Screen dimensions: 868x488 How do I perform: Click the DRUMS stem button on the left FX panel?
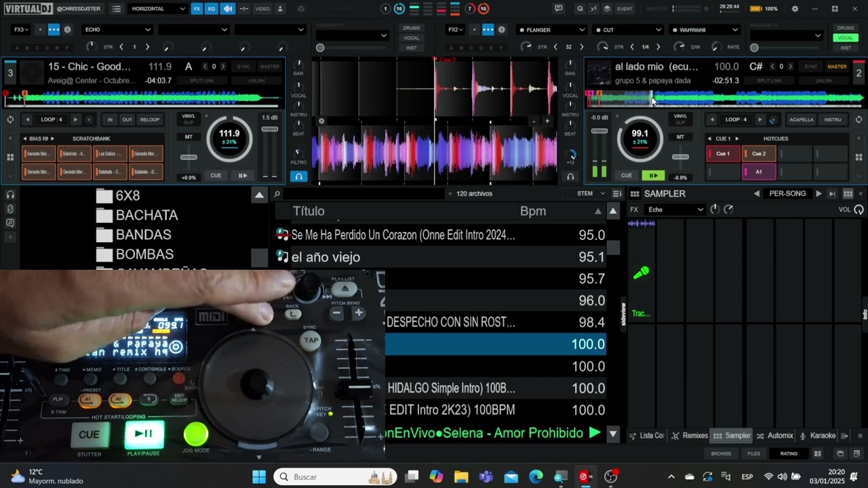pos(412,28)
